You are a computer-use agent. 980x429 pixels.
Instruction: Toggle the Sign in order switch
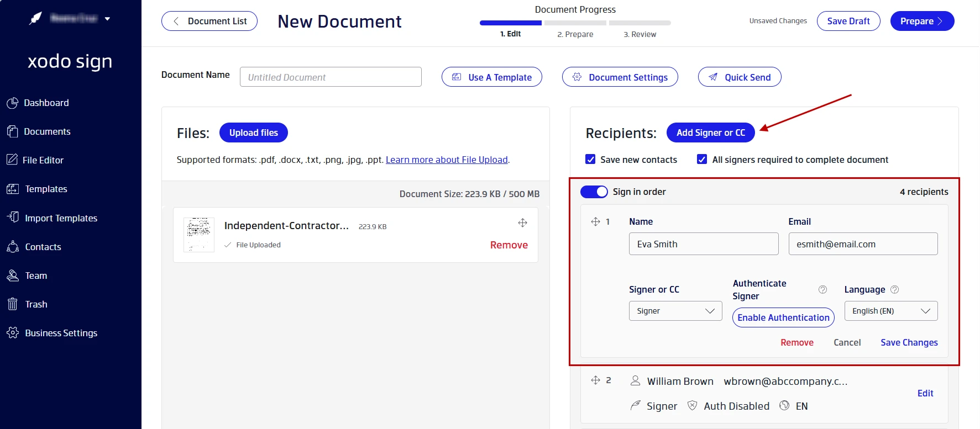594,192
